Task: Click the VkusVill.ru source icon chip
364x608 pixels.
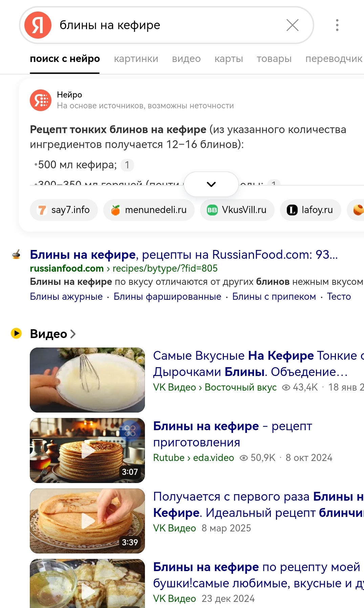Action: [x=237, y=210]
